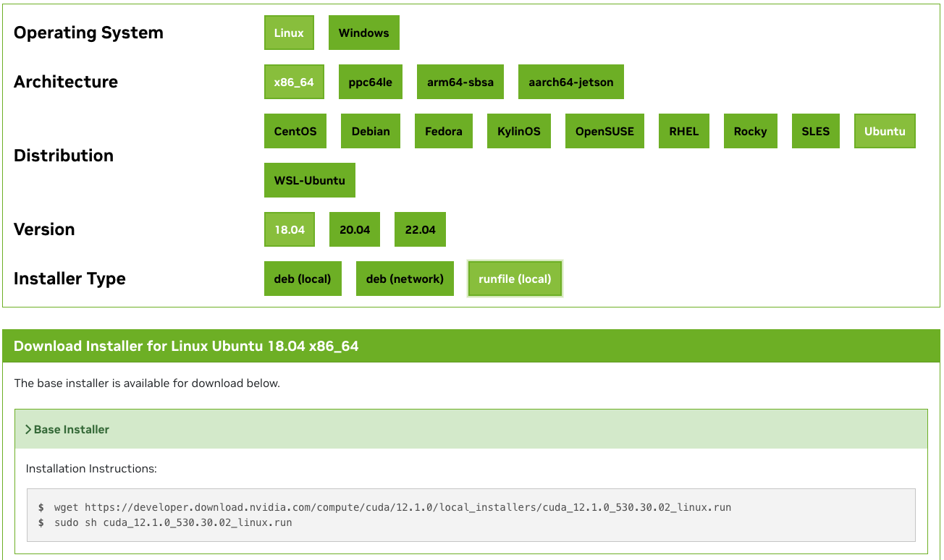The width and height of the screenshot is (944, 560).
Task: Select ppc64le architecture
Action: [370, 82]
